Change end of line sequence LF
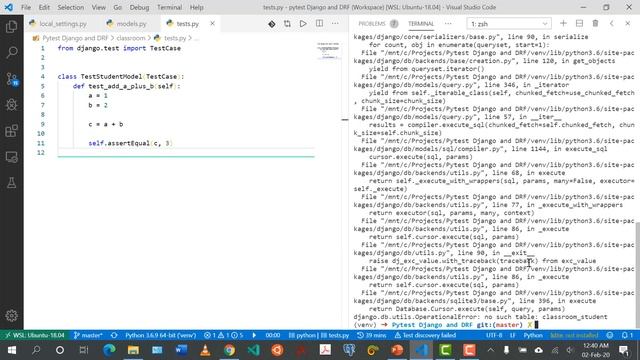Viewport: 640px width, 360px height. click(513, 335)
